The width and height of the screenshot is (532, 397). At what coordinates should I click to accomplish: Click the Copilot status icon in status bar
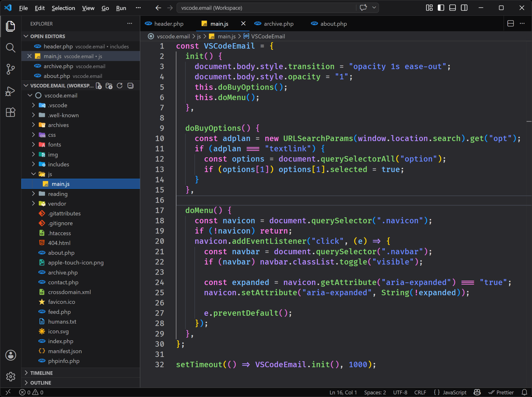(x=477, y=392)
